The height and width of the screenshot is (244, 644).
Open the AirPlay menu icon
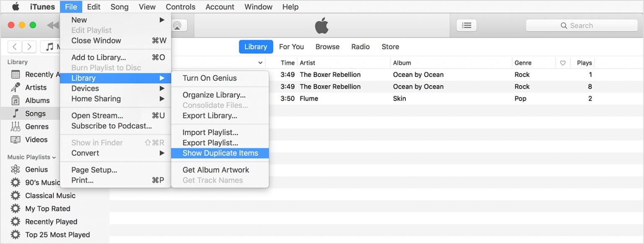(178, 25)
